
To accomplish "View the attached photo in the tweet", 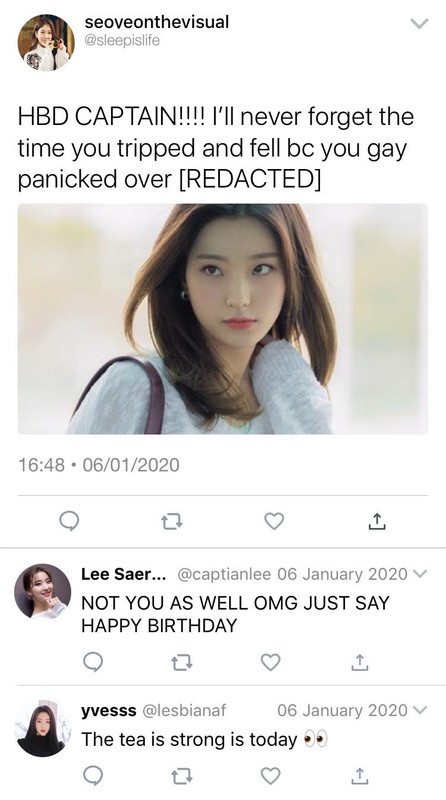I will point(223,319).
